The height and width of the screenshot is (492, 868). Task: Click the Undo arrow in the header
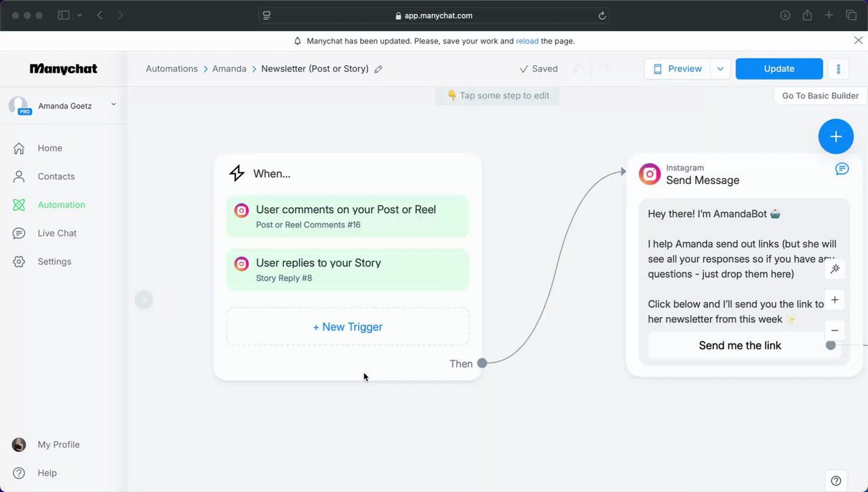point(578,69)
